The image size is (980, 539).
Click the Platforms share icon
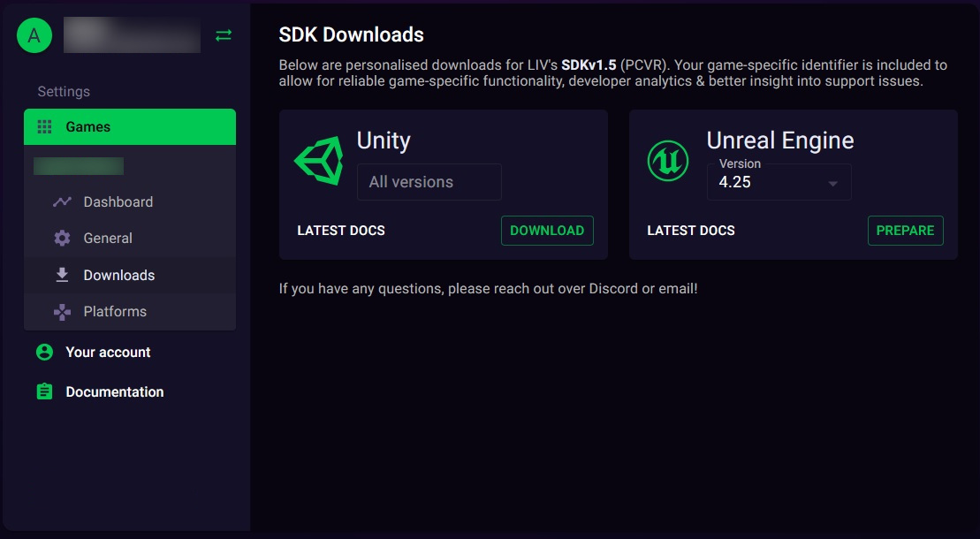[x=61, y=311]
